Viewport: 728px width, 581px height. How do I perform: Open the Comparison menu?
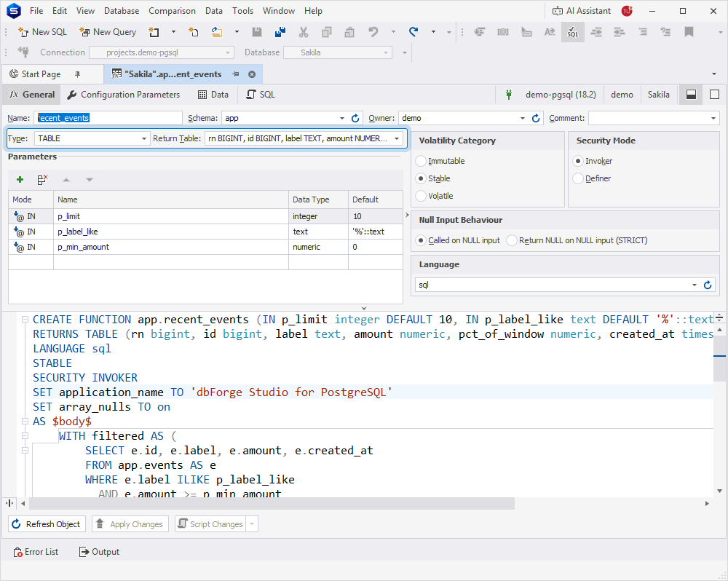(x=173, y=11)
